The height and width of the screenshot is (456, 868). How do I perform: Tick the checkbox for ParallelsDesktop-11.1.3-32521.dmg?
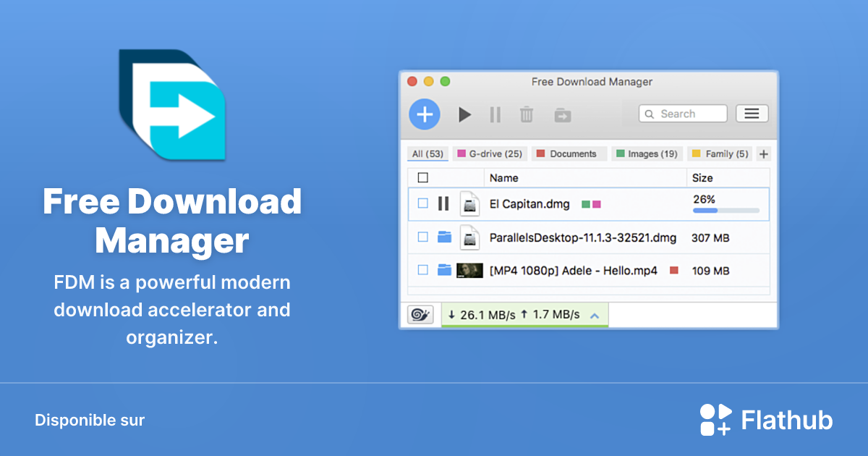click(422, 237)
